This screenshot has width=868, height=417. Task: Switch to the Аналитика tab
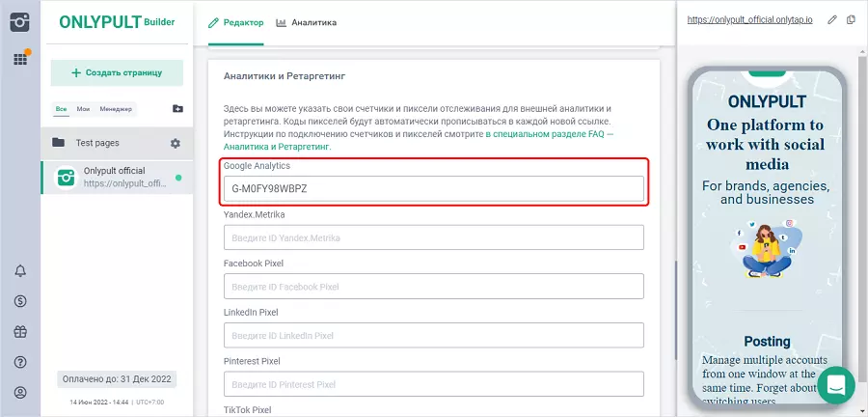point(306,22)
